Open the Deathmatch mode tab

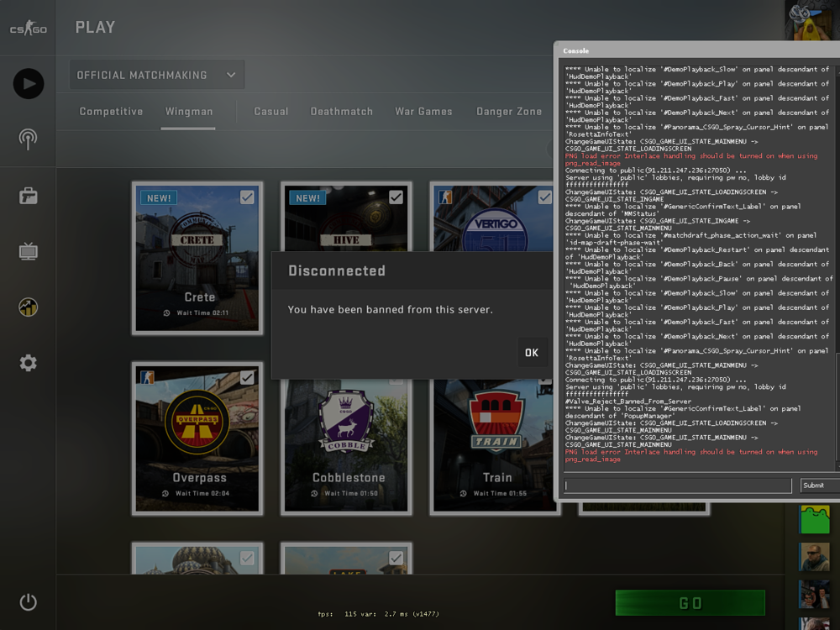pyautogui.click(x=341, y=112)
